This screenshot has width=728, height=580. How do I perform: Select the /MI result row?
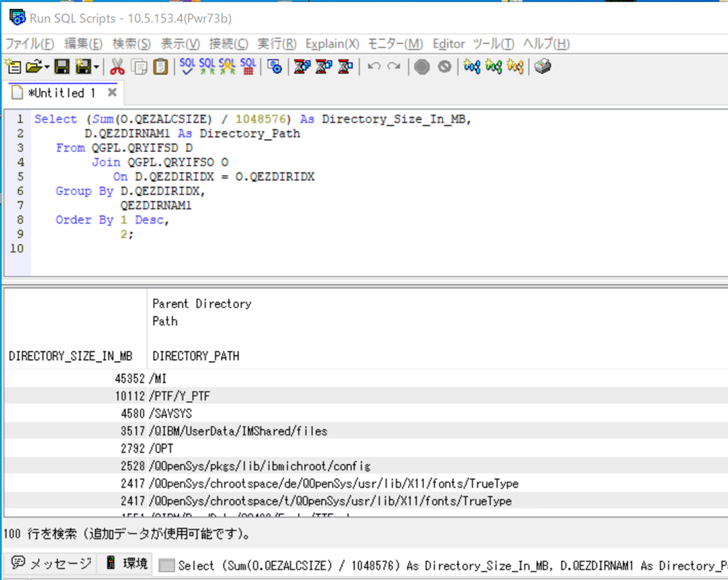coord(366,378)
